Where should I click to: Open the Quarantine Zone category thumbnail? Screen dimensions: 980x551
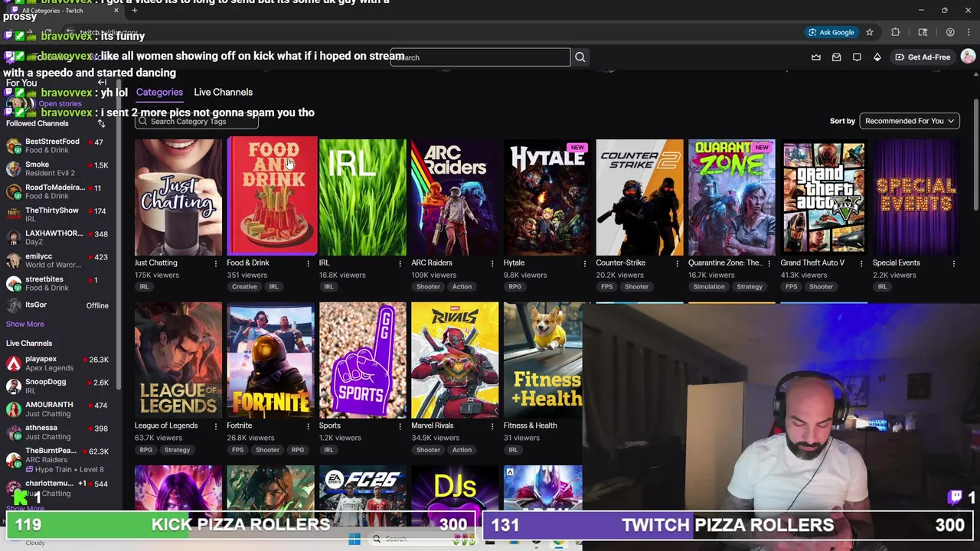click(x=732, y=197)
